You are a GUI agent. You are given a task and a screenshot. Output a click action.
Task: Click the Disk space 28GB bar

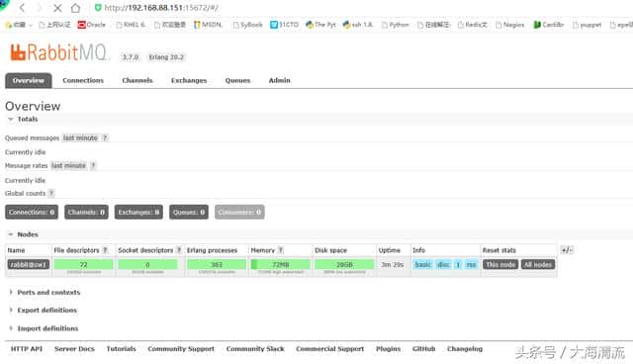pos(344,265)
